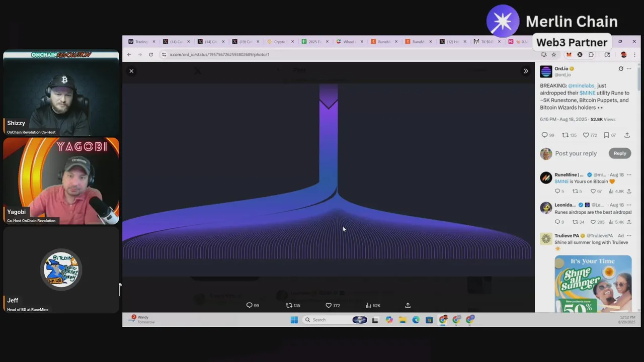The image size is (644, 362).
Task: Collapse the side panel with double-chevron icon
Action: click(x=526, y=71)
